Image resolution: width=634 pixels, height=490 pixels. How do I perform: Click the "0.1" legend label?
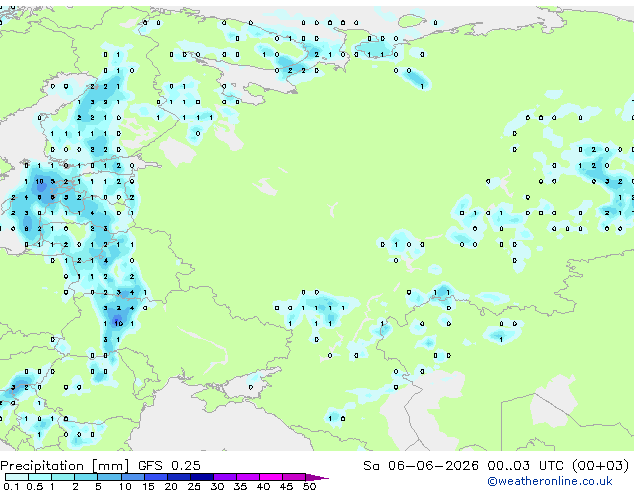pos(11,486)
